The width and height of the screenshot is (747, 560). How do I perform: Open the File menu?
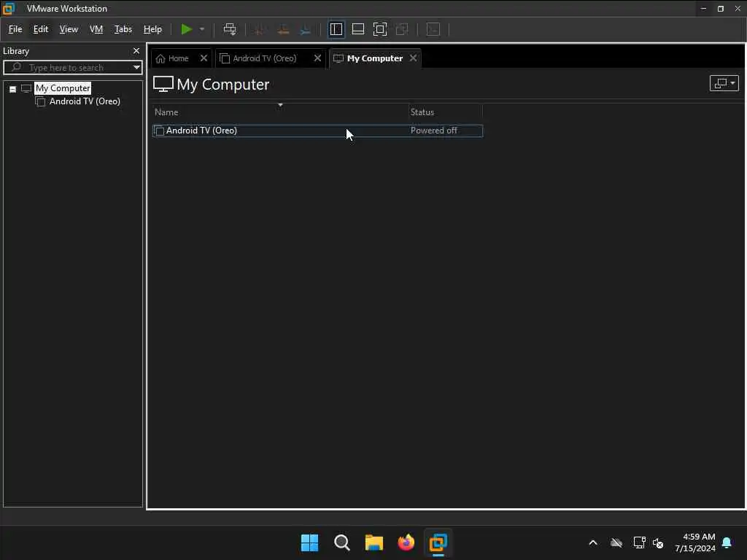tap(15, 29)
